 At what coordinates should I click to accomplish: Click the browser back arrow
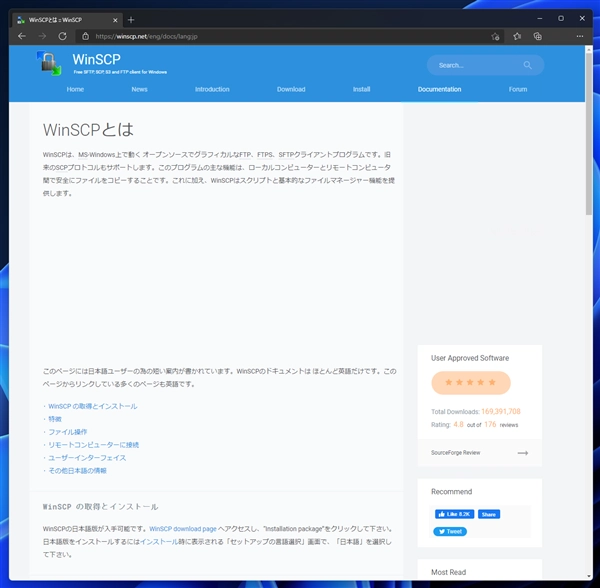pyautogui.click(x=22, y=36)
